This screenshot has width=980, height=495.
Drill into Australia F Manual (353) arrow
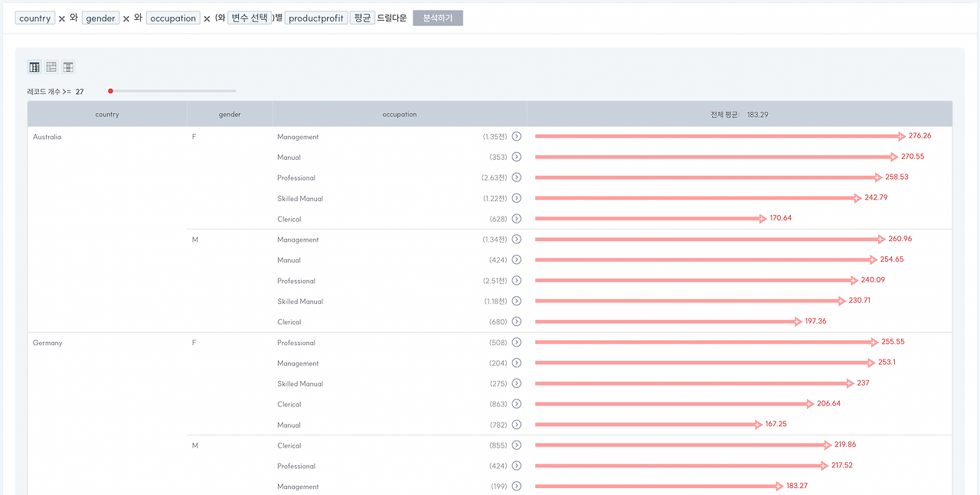[516, 157]
